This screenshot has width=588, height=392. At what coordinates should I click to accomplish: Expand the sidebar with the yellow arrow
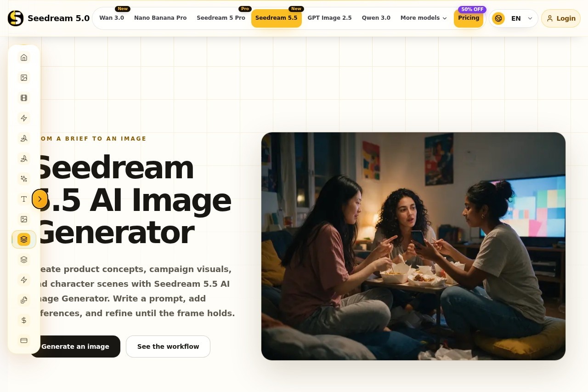[40, 199]
